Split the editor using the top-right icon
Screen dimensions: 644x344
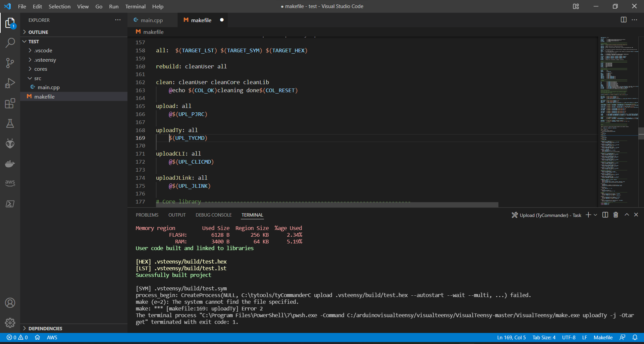(x=624, y=20)
